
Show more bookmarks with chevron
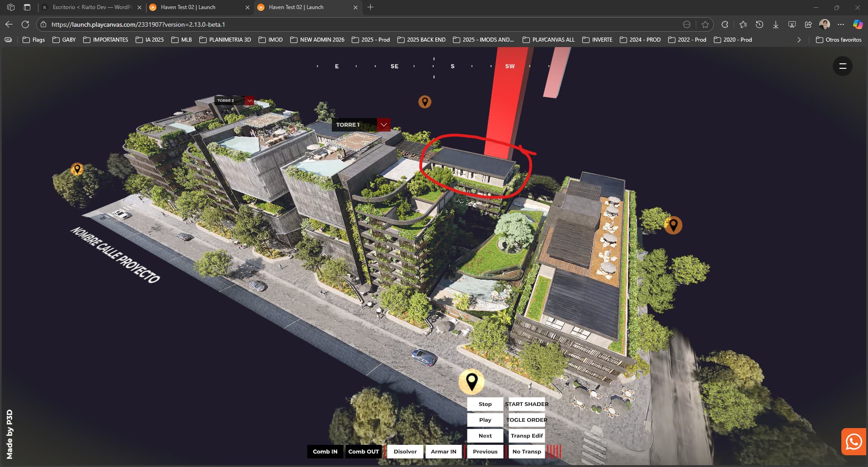coord(799,40)
